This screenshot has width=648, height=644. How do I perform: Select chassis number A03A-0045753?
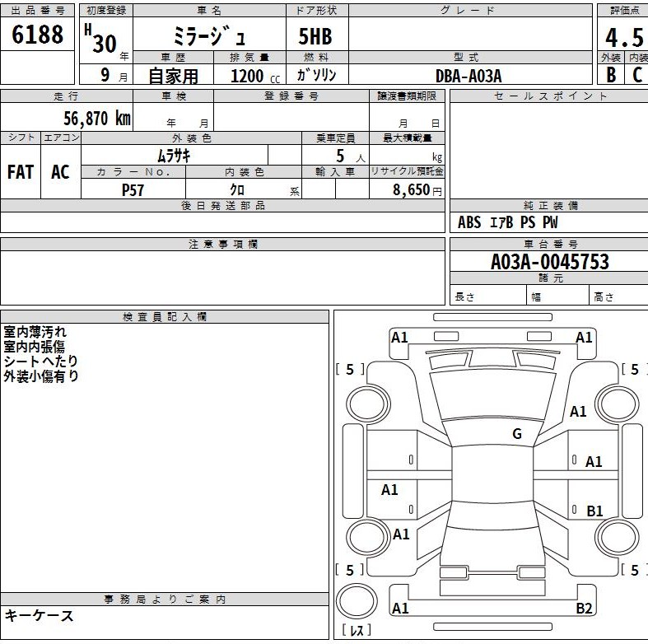550,262
